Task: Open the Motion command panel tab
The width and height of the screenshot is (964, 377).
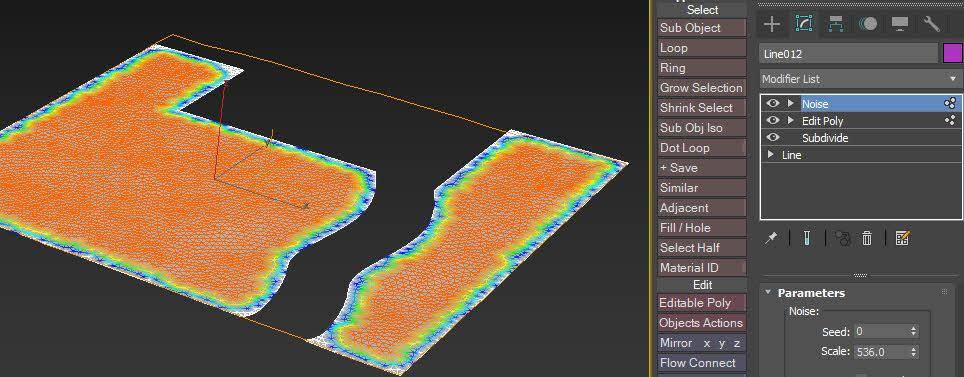Action: tap(867, 24)
